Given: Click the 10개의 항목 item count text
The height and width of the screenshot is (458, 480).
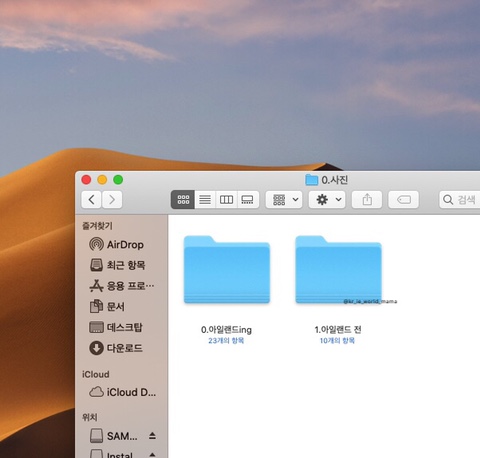Looking at the screenshot, I should point(337,341).
